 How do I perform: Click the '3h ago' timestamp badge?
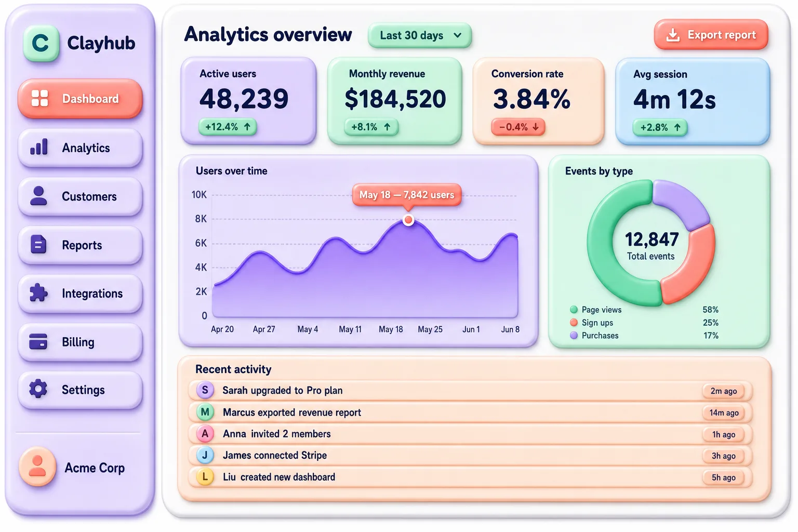click(724, 456)
